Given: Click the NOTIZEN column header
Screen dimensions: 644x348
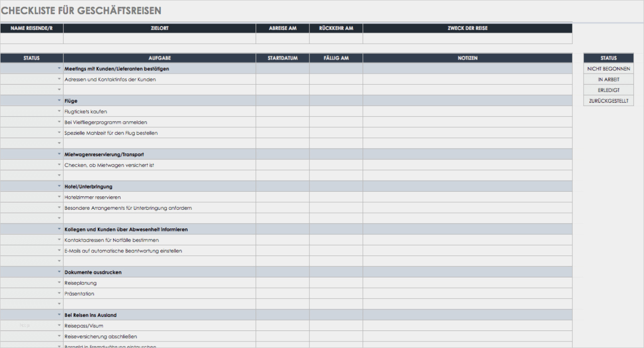Looking at the screenshot, I should point(467,58).
